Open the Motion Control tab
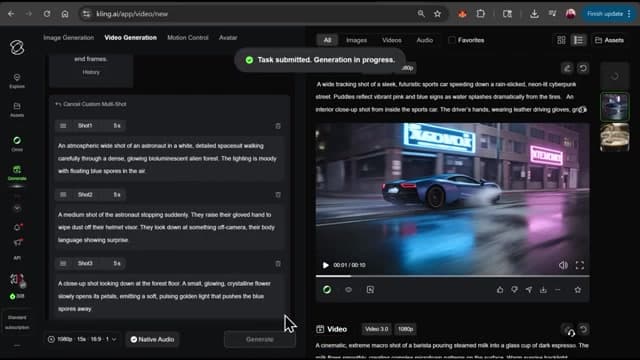Viewport: 640px width, 360px height. 188,38
